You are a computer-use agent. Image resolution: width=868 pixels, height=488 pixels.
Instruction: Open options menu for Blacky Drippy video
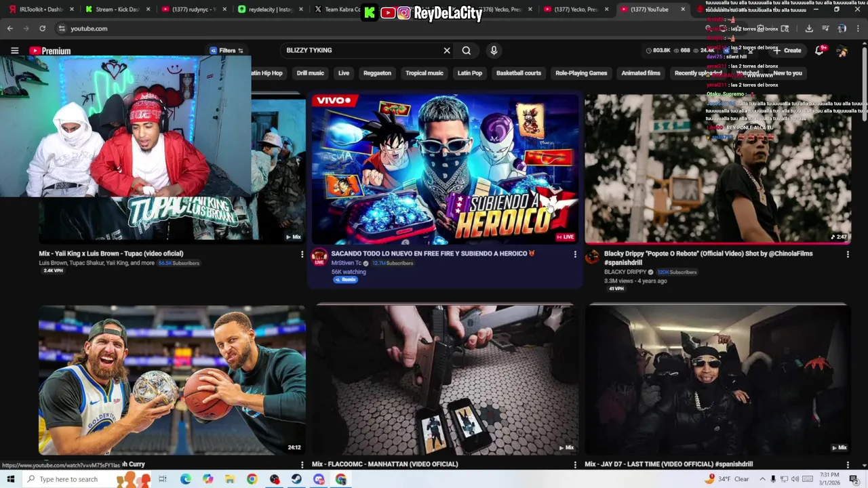tap(848, 254)
